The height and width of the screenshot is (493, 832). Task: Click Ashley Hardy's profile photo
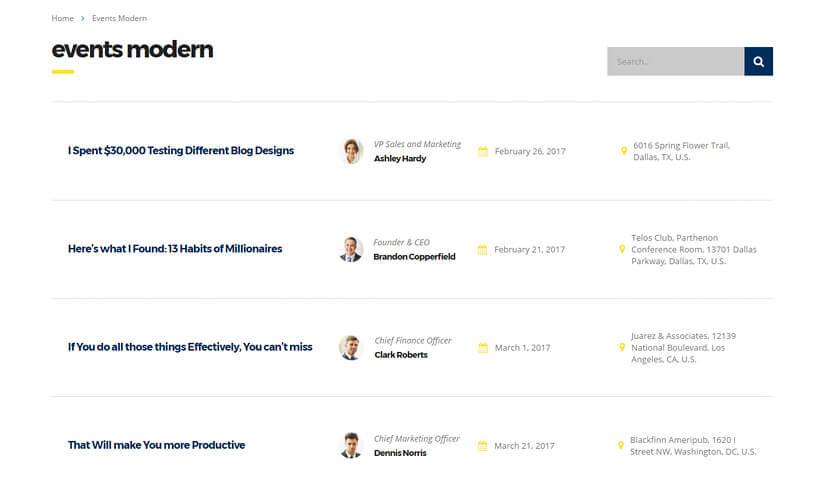(352, 151)
